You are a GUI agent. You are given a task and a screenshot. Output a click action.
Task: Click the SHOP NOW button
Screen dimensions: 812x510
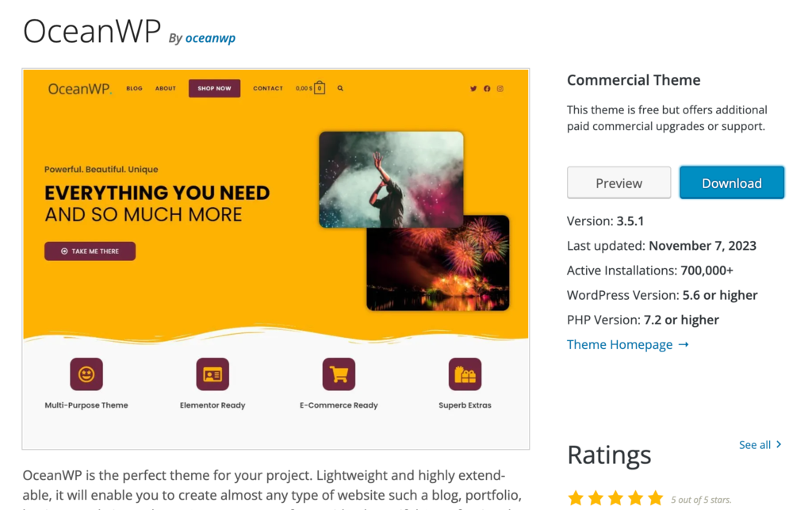214,89
